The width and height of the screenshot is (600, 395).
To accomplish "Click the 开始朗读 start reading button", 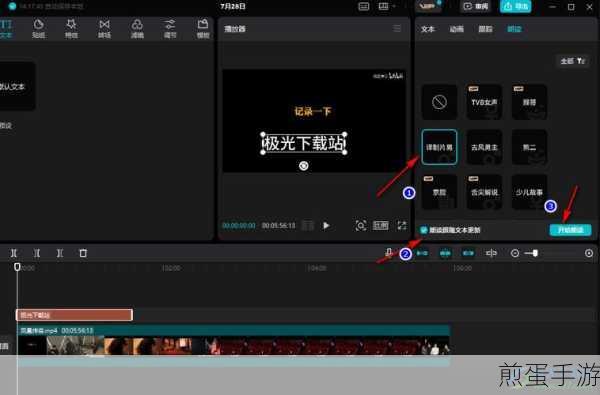I will pyautogui.click(x=570, y=230).
